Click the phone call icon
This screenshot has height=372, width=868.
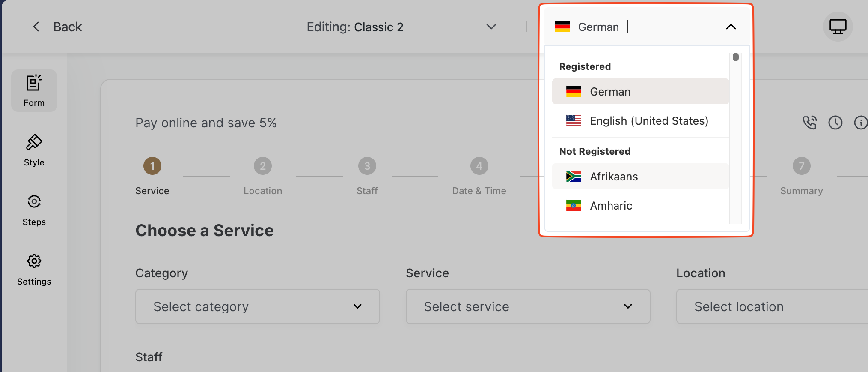pos(809,123)
